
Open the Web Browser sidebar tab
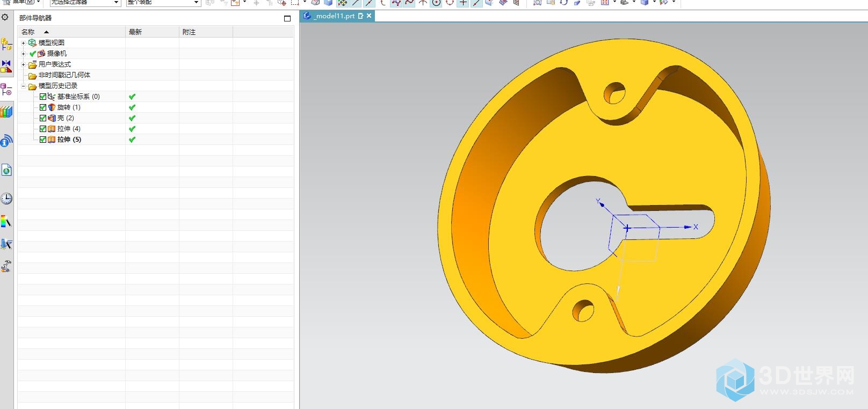[6, 171]
